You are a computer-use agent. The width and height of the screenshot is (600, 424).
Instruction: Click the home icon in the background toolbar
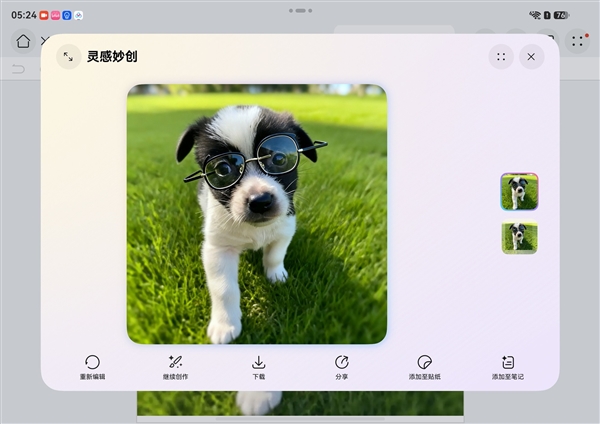pos(23,41)
